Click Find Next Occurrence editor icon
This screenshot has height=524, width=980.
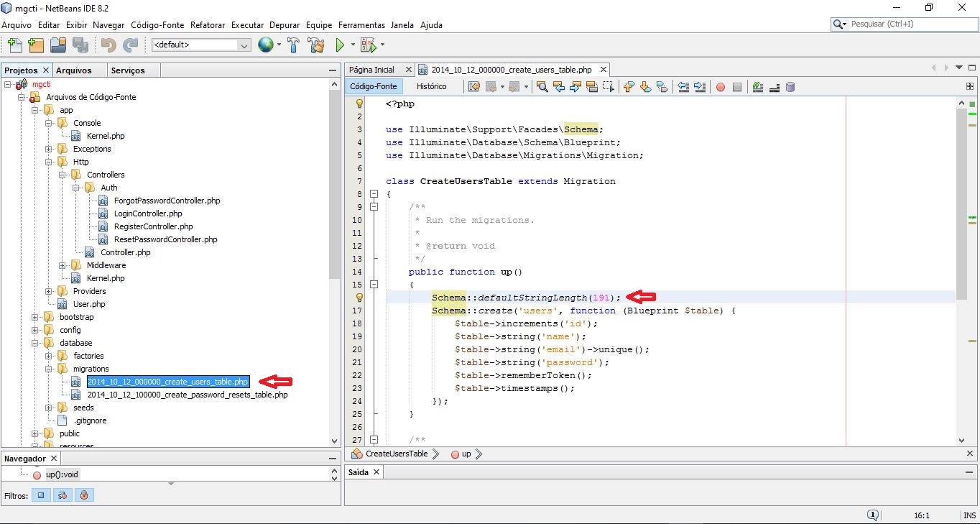(x=575, y=87)
